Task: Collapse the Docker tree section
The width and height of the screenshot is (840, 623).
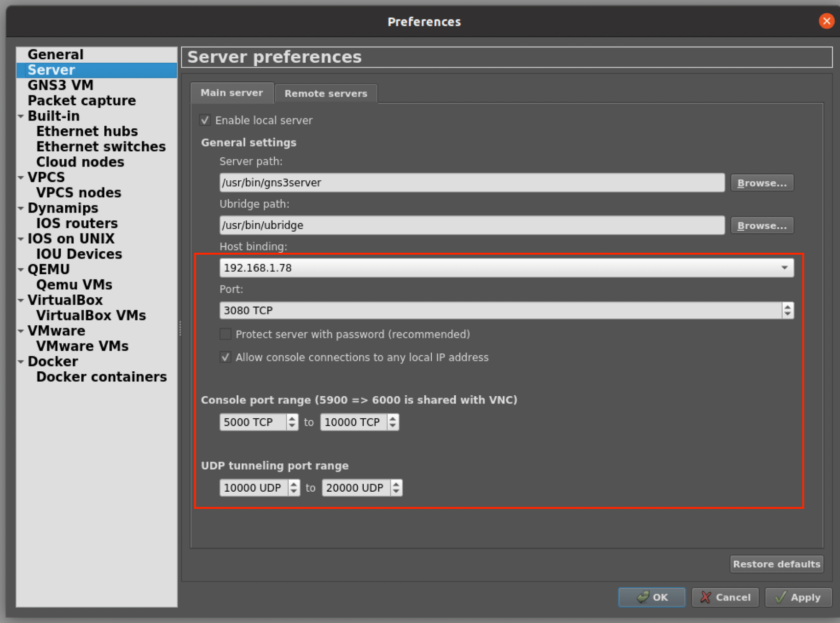Action: (21, 362)
